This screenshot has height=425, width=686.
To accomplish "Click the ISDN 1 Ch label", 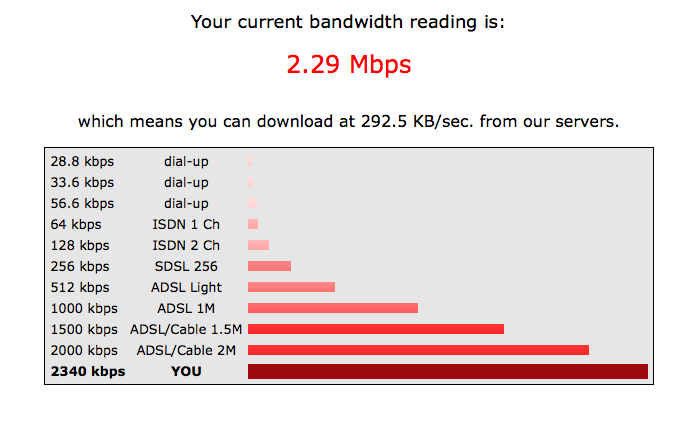I will [186, 224].
